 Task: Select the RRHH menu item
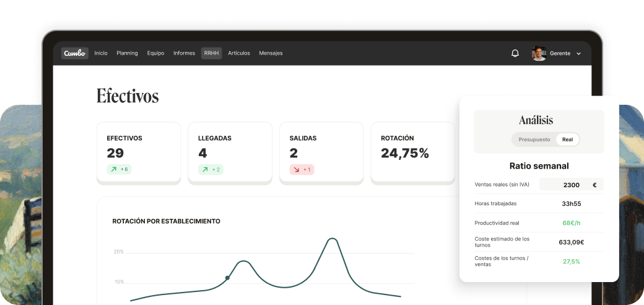211,53
